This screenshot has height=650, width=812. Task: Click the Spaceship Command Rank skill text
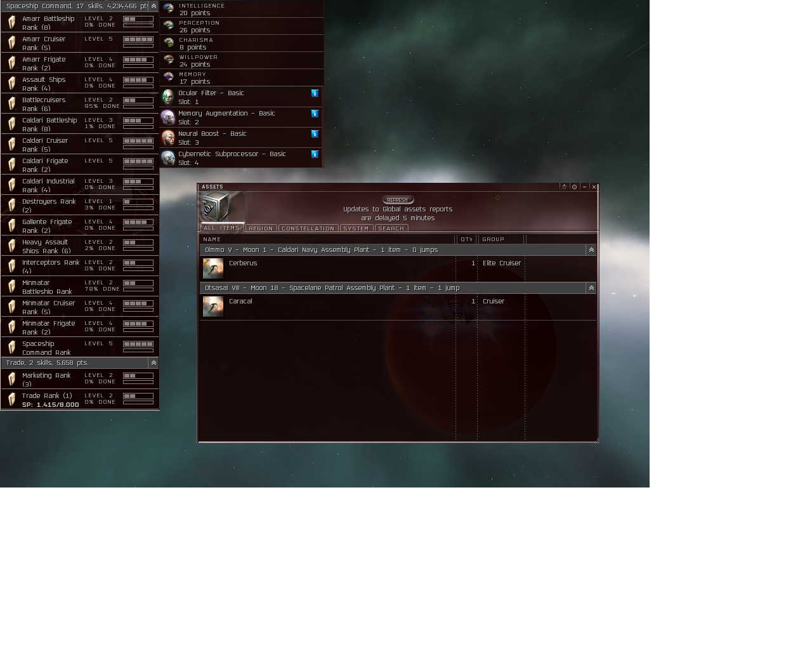point(46,348)
